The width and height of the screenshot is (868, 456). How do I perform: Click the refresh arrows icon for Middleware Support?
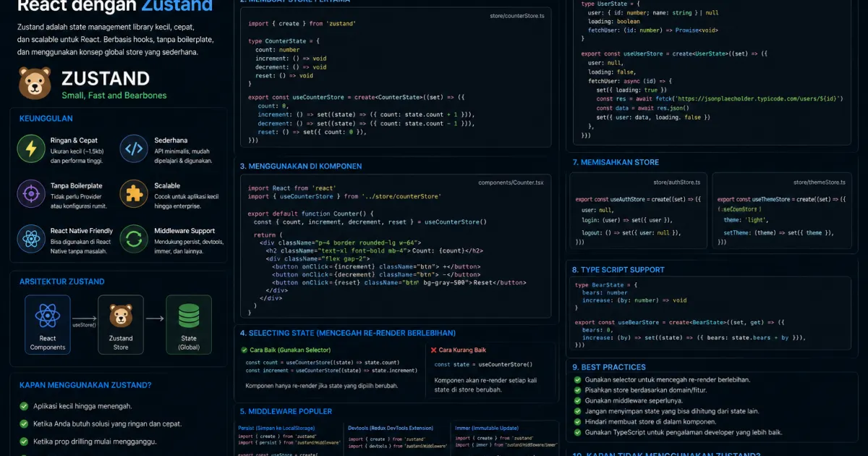coord(134,239)
